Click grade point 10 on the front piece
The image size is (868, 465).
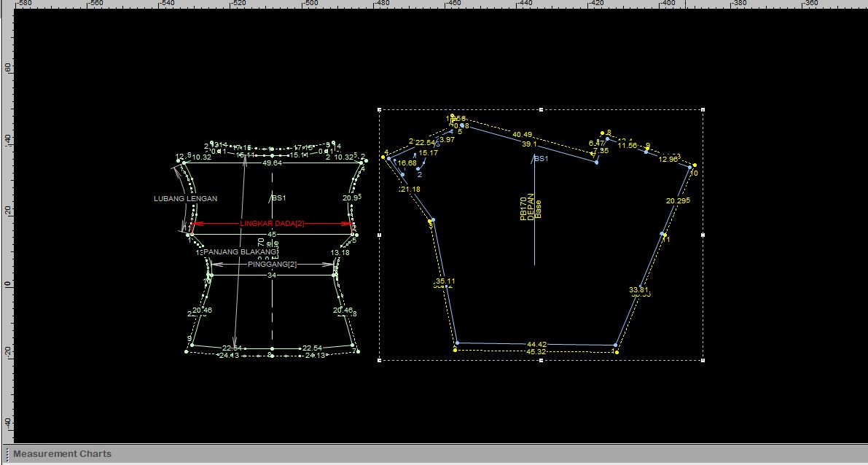(694, 173)
